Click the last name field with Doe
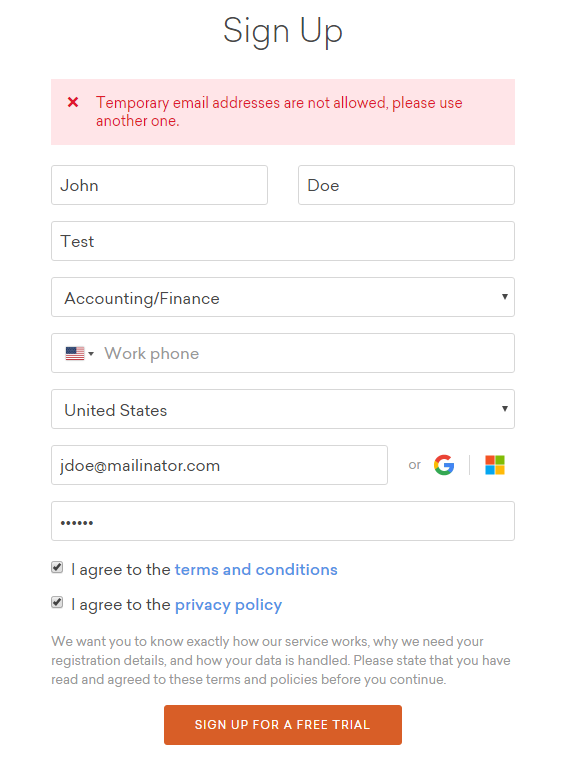The image size is (573, 774). 406,185
